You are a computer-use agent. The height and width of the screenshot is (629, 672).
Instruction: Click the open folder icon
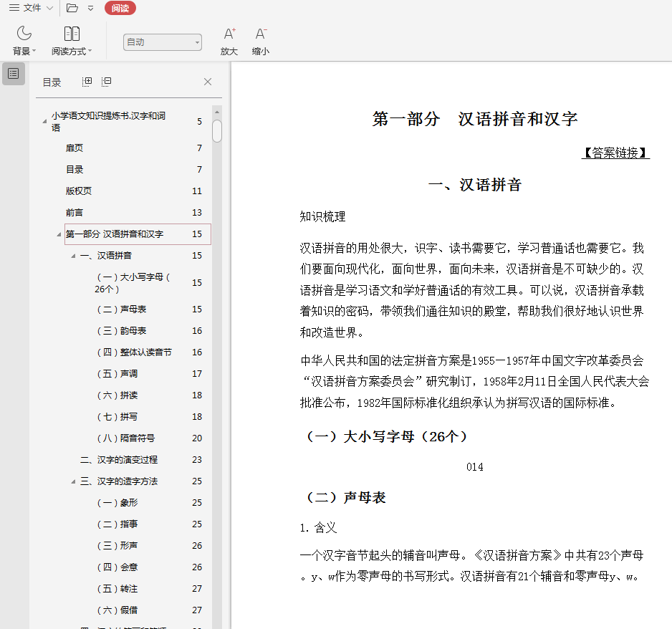coord(72,8)
